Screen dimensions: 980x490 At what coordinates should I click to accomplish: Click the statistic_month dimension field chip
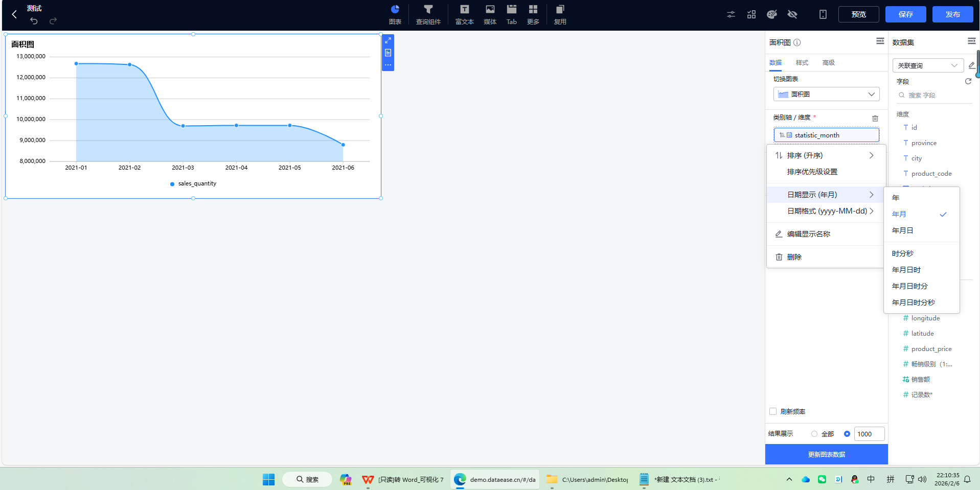point(827,135)
